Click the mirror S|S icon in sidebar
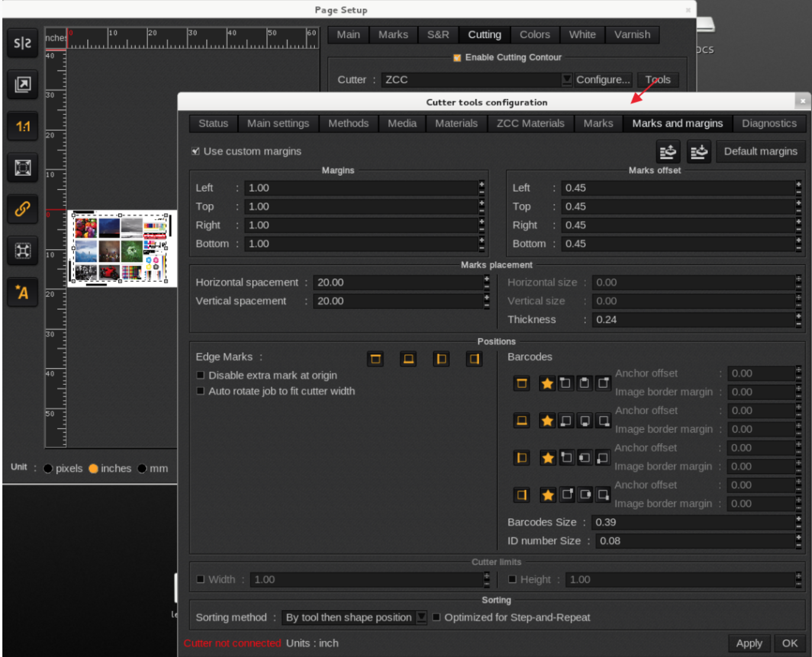Viewport: 812px width, 657px height. click(x=22, y=43)
